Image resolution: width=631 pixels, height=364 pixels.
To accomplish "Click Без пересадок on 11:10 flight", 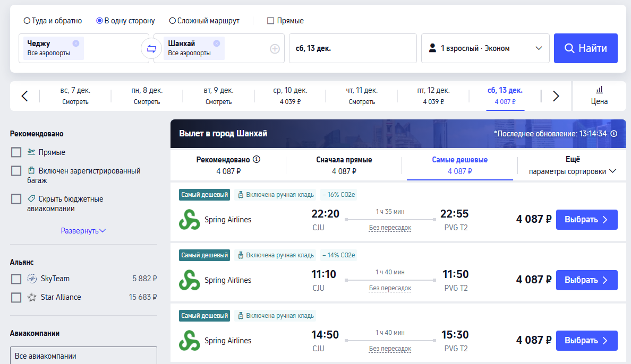I will 390,288.
